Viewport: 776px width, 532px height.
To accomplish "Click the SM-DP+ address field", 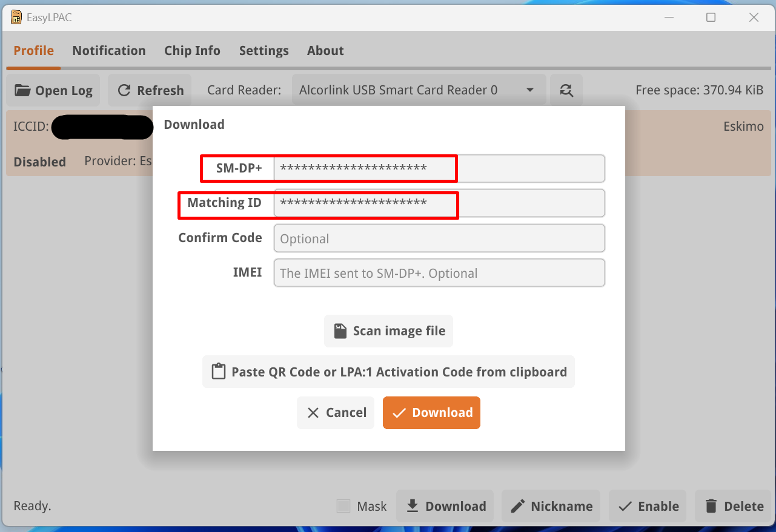I will (439, 168).
